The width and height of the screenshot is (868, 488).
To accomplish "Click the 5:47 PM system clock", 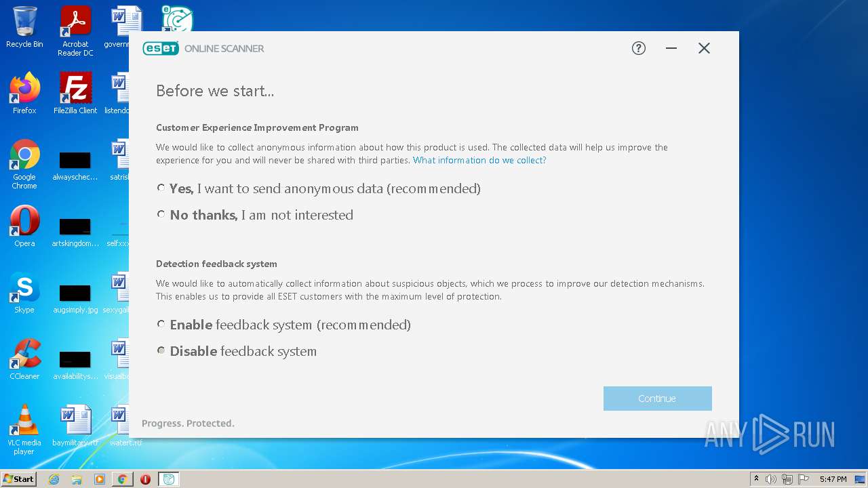I will [833, 479].
